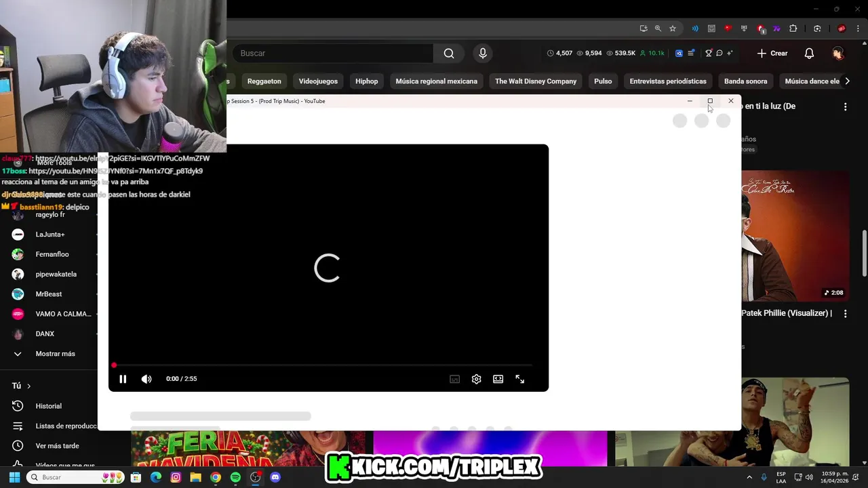
Task: Open Discord from the taskbar
Action: pos(275,477)
